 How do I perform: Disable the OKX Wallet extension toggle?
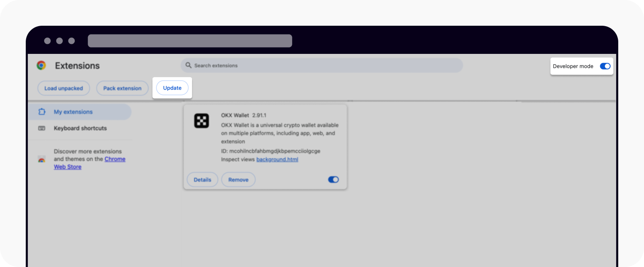pyautogui.click(x=333, y=180)
